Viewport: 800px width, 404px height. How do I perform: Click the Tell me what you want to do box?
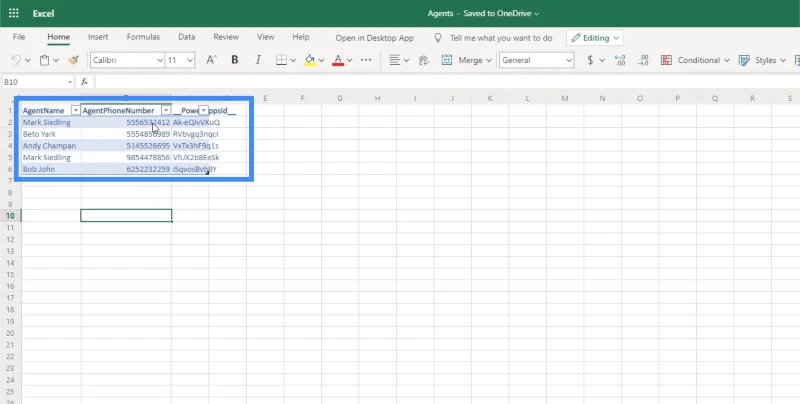(501, 38)
